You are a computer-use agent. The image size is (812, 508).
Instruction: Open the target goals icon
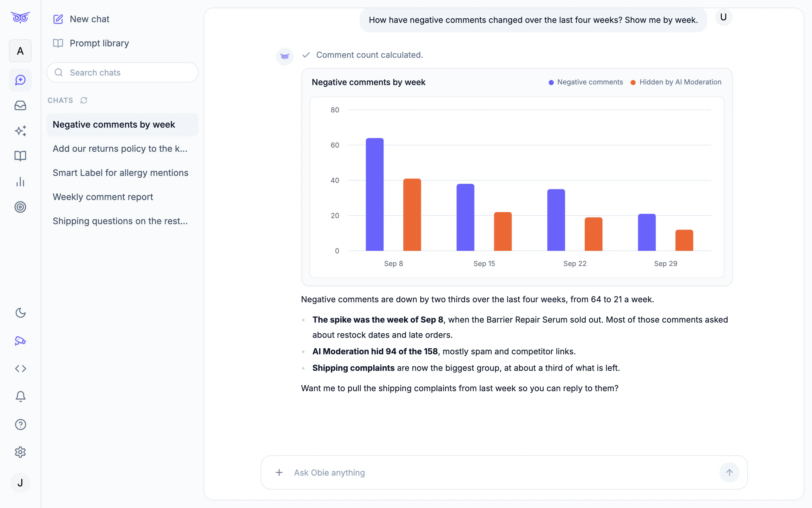tap(20, 207)
